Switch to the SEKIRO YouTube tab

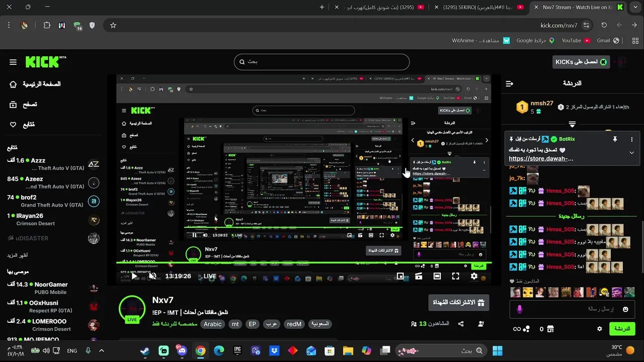479,7
